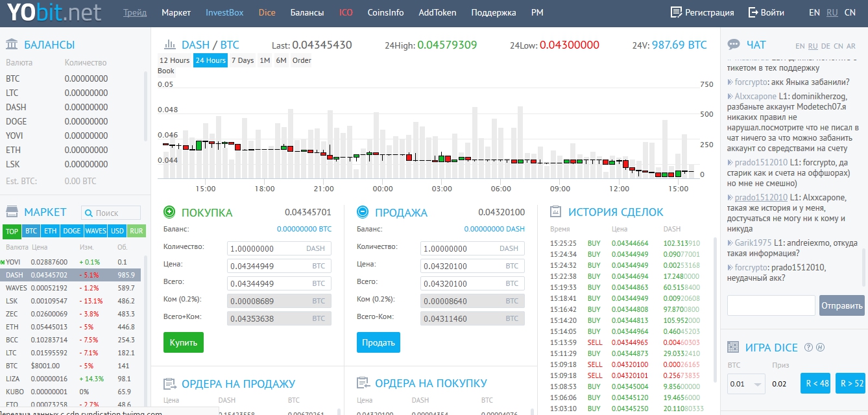Viewport: 868px width, 415px height.
Task: Select the TOP market filter tab
Action: pos(12,231)
